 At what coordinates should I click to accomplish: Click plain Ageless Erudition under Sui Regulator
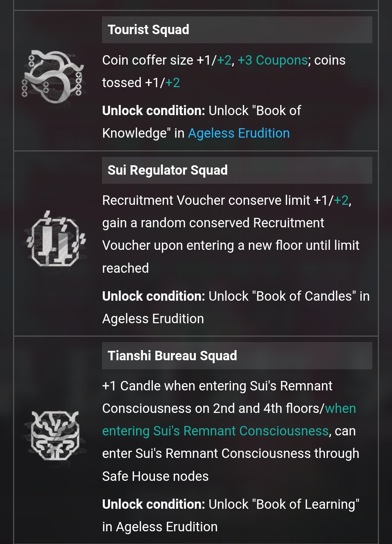[153, 319]
